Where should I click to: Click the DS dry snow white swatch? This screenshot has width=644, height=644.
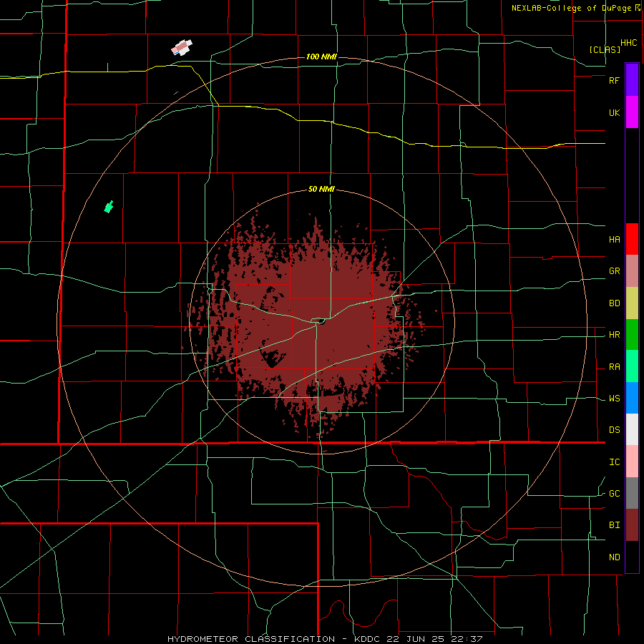[x=632, y=429]
